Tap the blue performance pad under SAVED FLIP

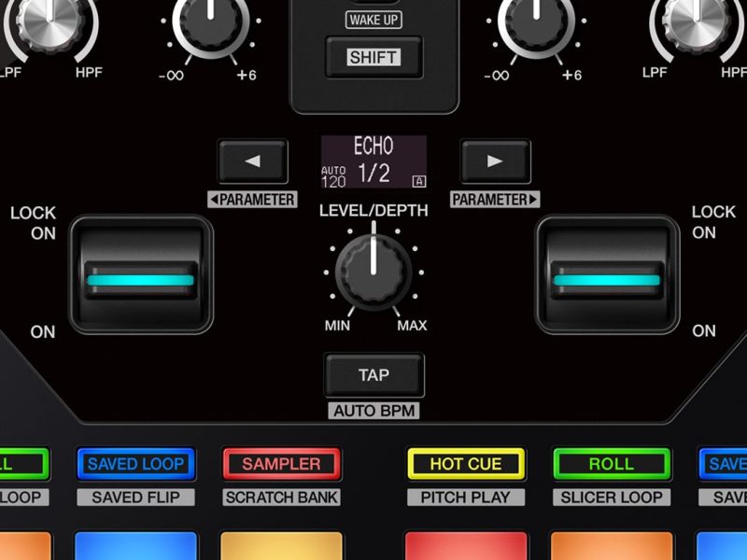coord(135,546)
